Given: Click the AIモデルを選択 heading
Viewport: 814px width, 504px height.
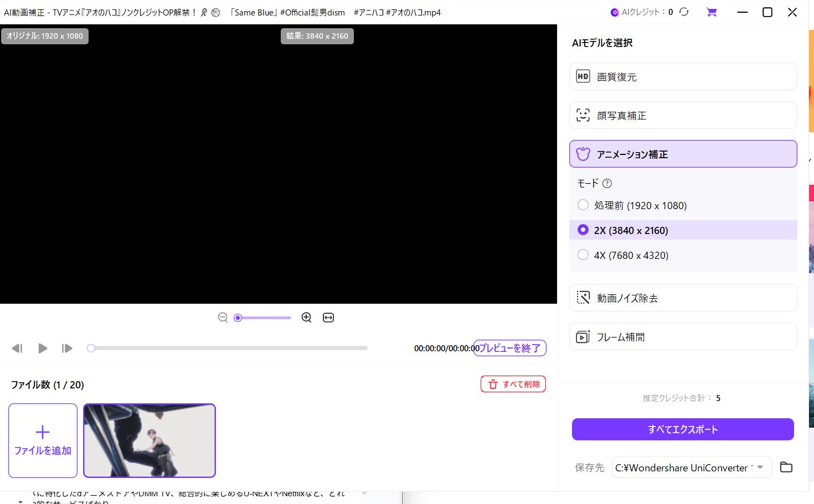Looking at the screenshot, I should (602, 43).
